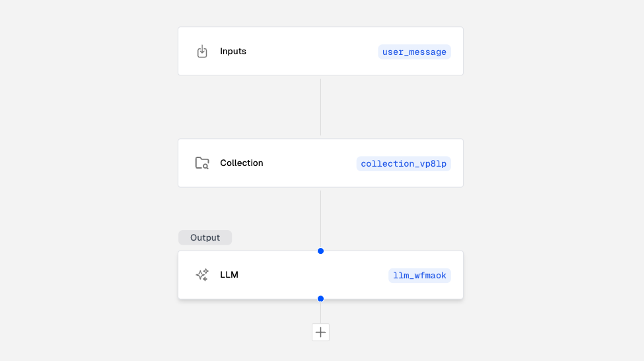
Task: Click the collection_vp8lp identifier tag
Action: point(404,163)
